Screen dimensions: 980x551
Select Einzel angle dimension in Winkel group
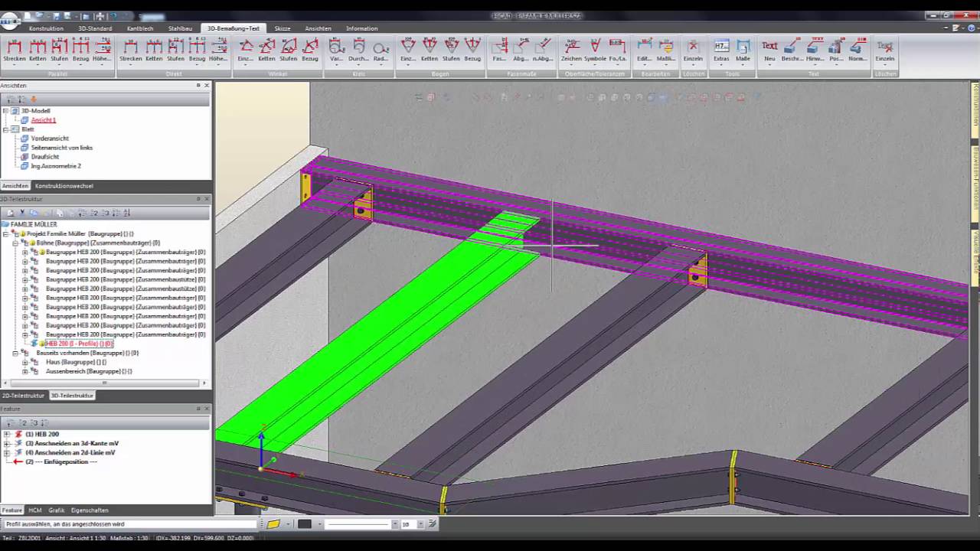point(246,51)
